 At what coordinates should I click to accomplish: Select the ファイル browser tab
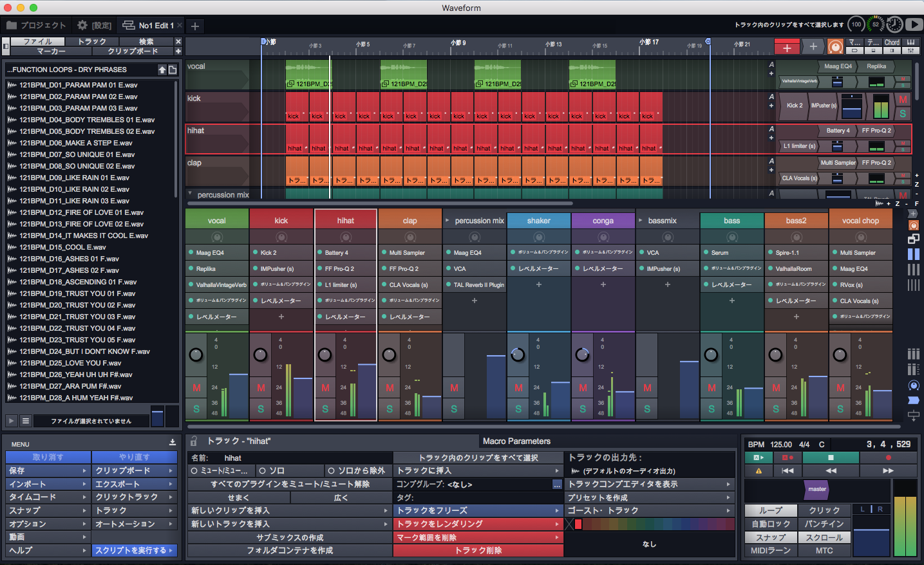pos(38,42)
